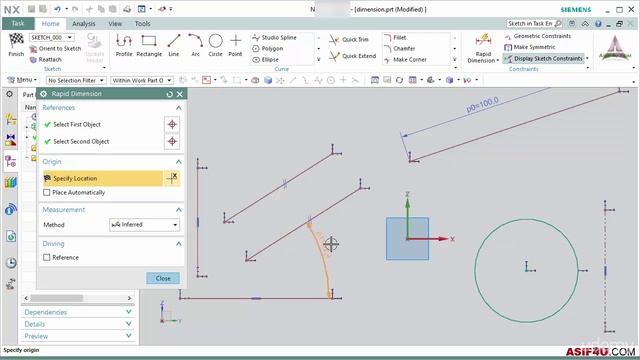Image resolution: width=640 pixels, height=360 pixels.
Task: Click Select First Object row
Action: [x=102, y=124]
